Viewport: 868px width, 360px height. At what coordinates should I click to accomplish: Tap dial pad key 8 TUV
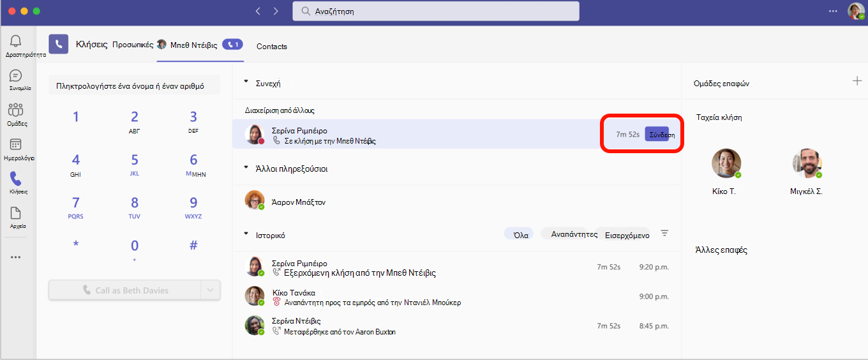click(x=135, y=207)
